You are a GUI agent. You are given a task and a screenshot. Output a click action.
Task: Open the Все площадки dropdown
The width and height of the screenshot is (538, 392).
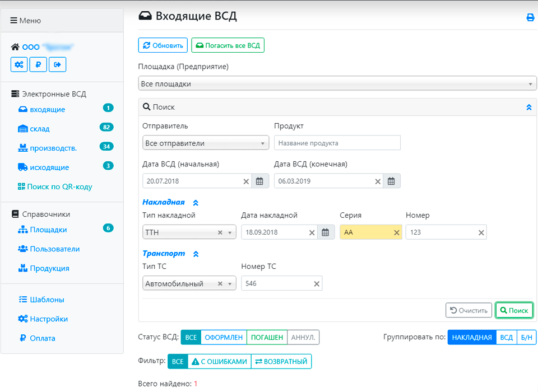[x=337, y=84]
